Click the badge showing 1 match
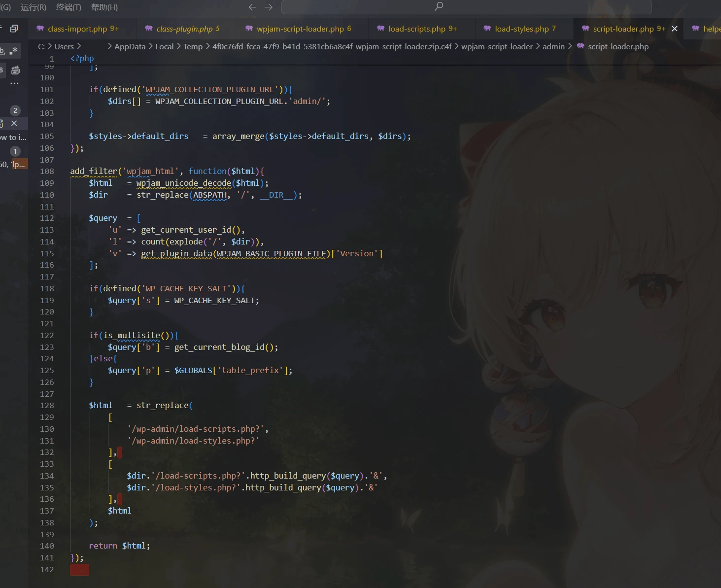Screen dimensions: 721x588 15,151
